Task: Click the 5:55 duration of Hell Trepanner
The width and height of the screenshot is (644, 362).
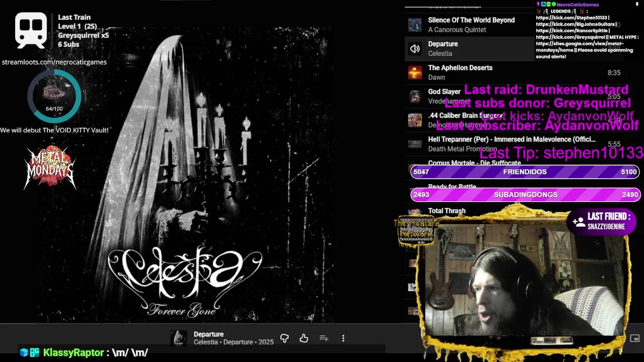Action: pos(614,144)
